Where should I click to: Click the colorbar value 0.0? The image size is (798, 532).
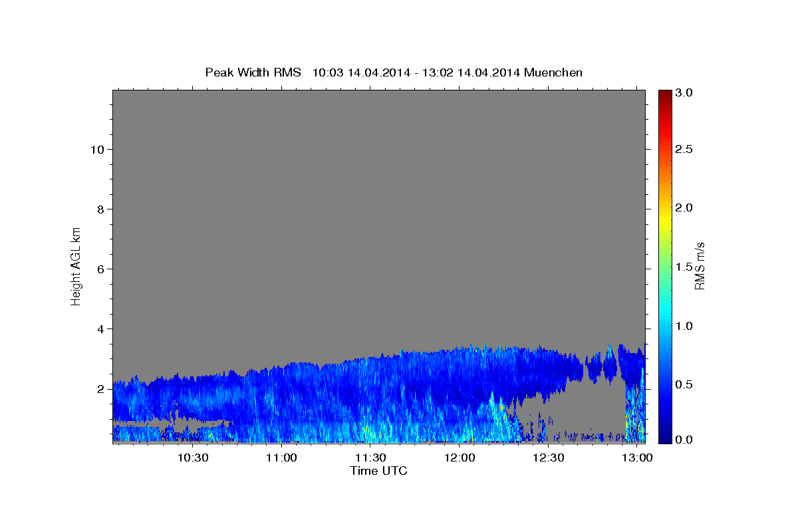pyautogui.click(x=684, y=440)
